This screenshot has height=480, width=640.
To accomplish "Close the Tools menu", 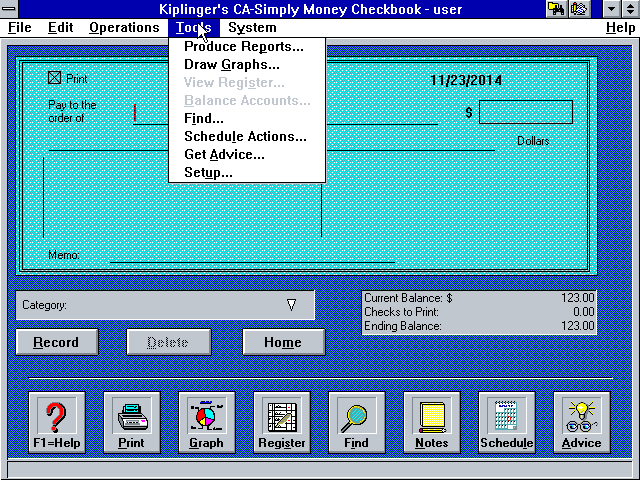I will coord(194,27).
